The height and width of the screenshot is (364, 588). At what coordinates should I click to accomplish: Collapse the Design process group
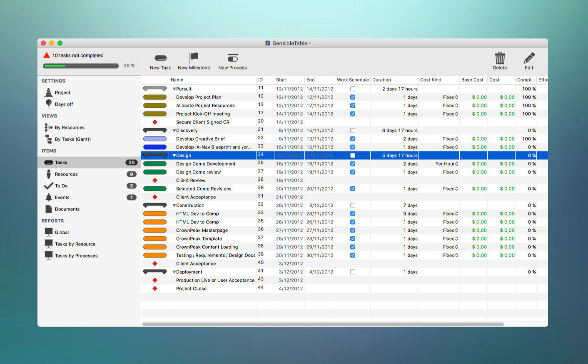tap(174, 156)
